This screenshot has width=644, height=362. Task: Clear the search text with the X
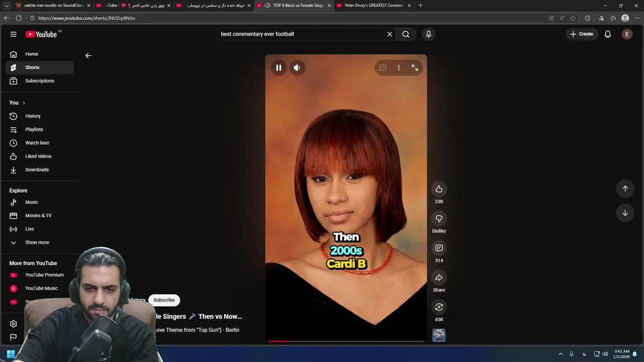click(x=389, y=34)
